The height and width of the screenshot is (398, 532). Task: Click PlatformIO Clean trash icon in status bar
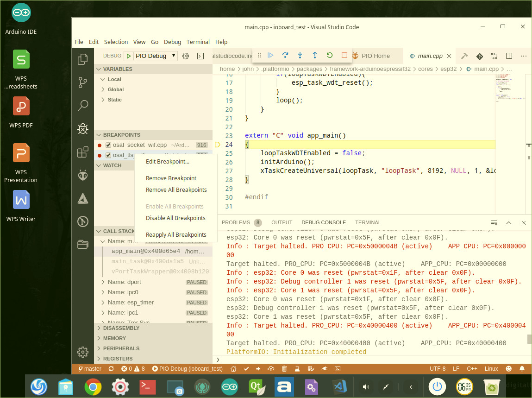(x=284, y=369)
